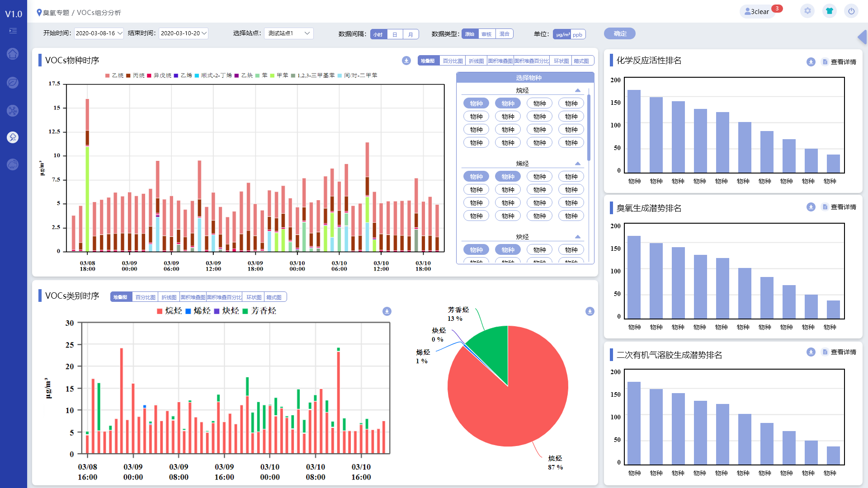Click the 确定 confirm button
Screen dimensions: 868x488
point(620,33)
